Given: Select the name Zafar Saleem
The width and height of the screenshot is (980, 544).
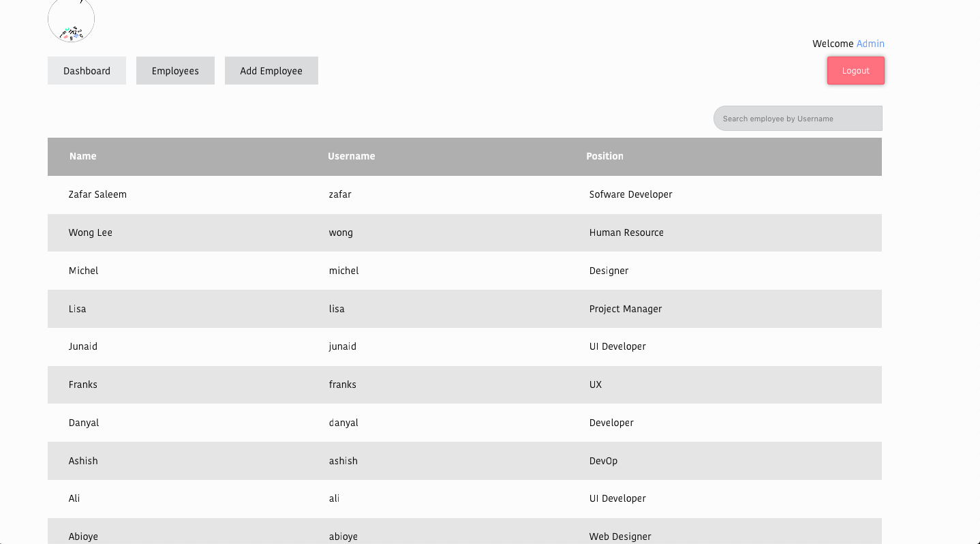Looking at the screenshot, I should point(97,194).
